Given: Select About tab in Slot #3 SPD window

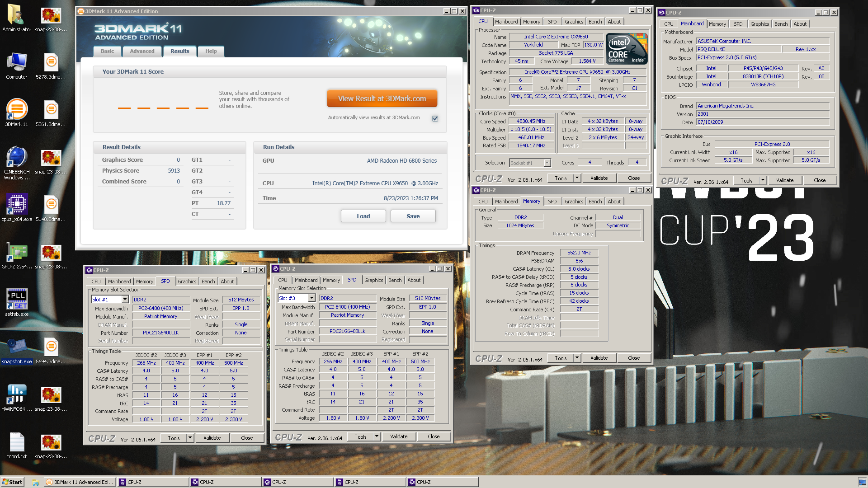Looking at the screenshot, I should click(414, 280).
